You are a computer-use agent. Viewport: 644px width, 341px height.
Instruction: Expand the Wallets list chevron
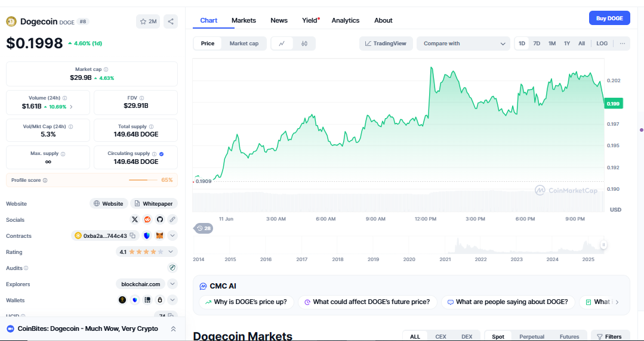(172, 300)
